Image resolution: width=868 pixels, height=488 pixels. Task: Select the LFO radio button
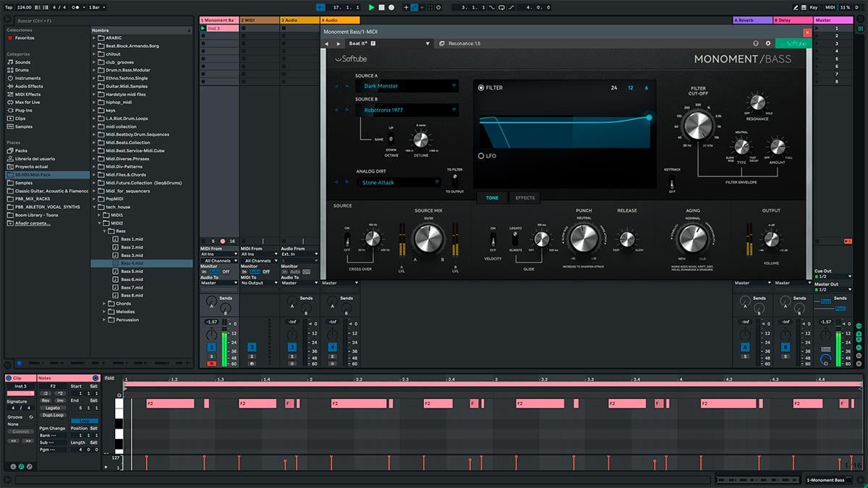(x=481, y=155)
